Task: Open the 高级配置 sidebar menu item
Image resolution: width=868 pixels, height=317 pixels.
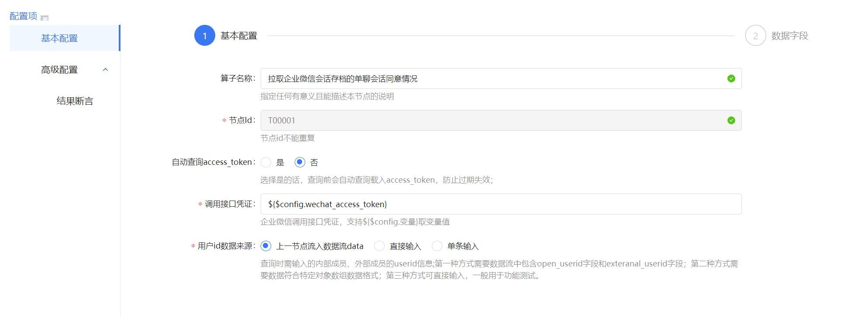Action: point(59,70)
